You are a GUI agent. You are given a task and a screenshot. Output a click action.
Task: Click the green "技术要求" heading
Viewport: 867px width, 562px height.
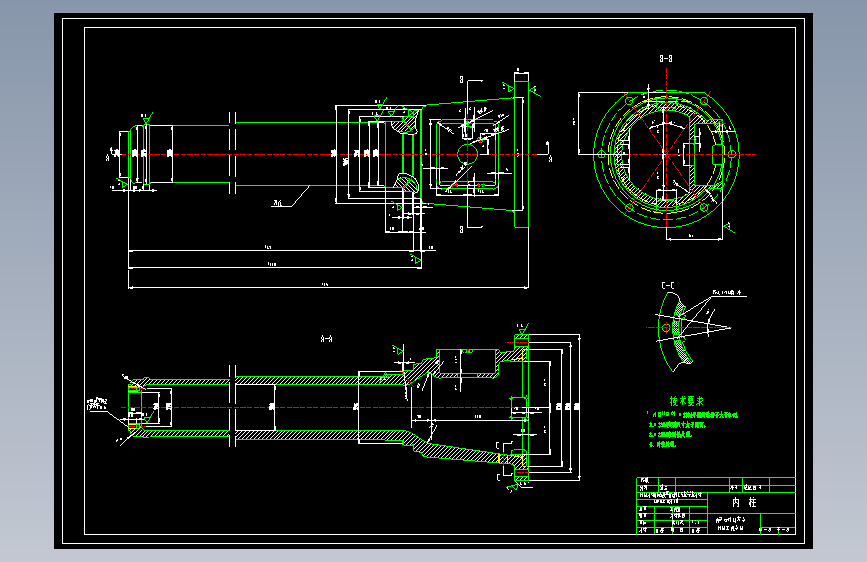[686, 401]
